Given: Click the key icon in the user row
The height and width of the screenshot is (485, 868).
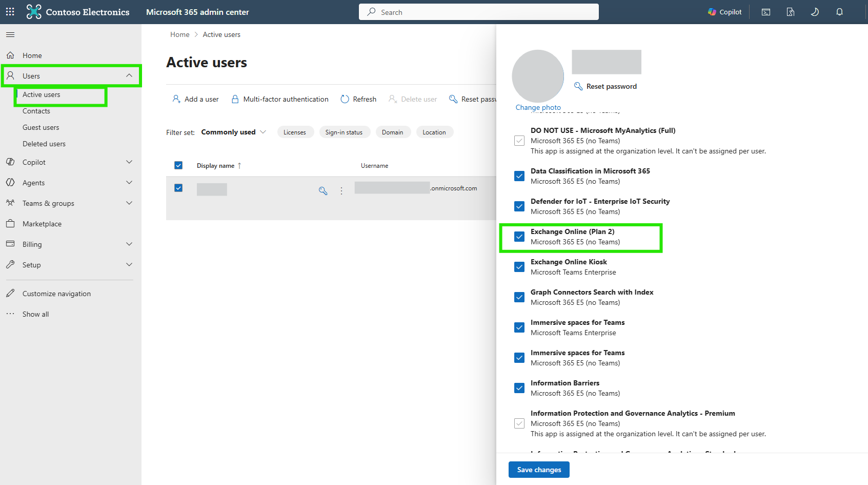Looking at the screenshot, I should pos(323,191).
